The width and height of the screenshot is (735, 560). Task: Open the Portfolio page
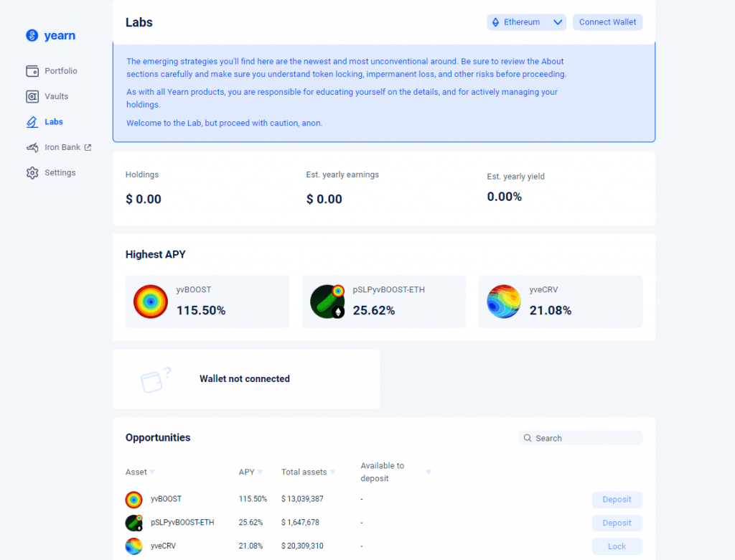pyautogui.click(x=61, y=71)
